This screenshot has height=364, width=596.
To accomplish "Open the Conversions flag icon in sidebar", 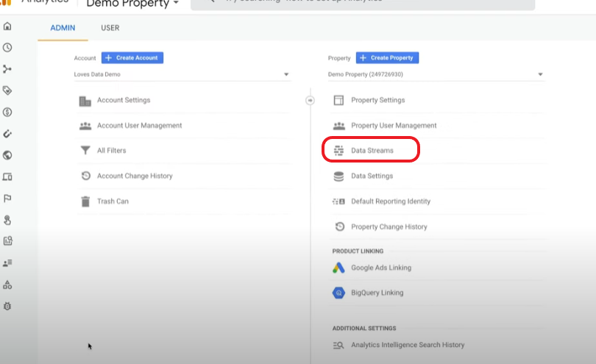I will coord(7,199).
